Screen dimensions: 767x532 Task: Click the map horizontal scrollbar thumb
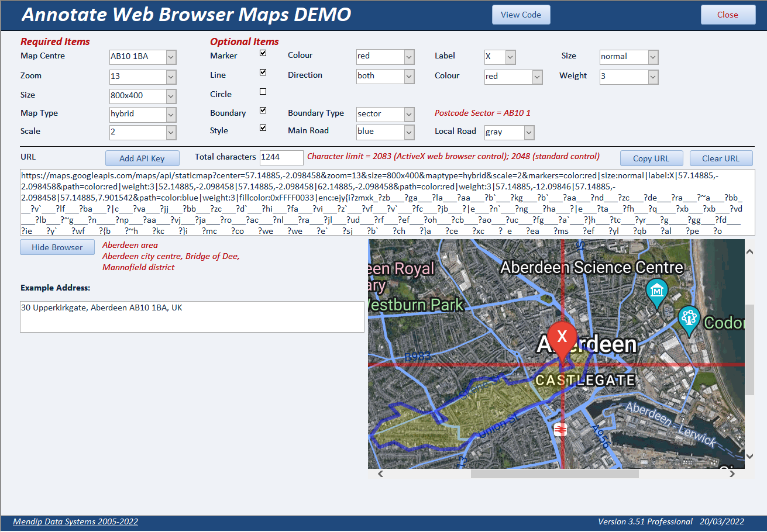pos(555,474)
